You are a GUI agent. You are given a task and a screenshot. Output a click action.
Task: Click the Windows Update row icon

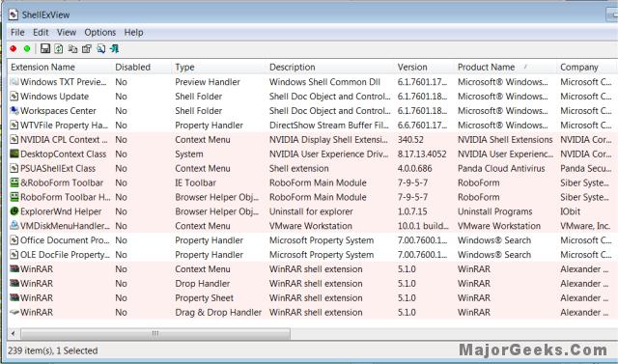(14, 97)
